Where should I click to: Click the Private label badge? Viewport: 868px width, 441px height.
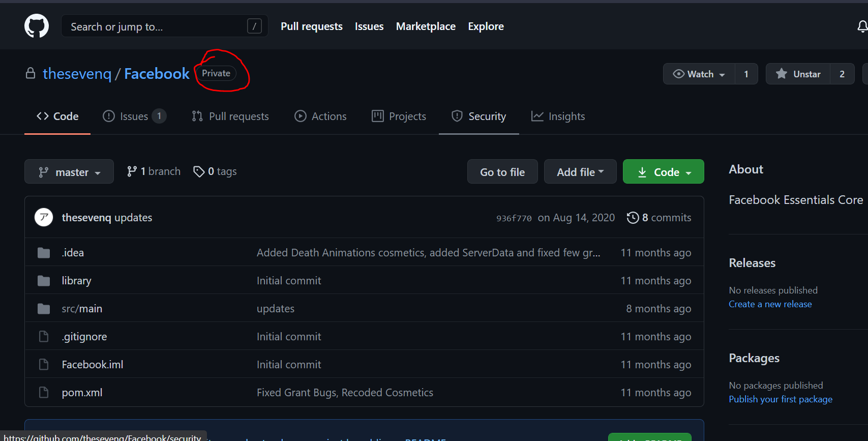point(216,73)
